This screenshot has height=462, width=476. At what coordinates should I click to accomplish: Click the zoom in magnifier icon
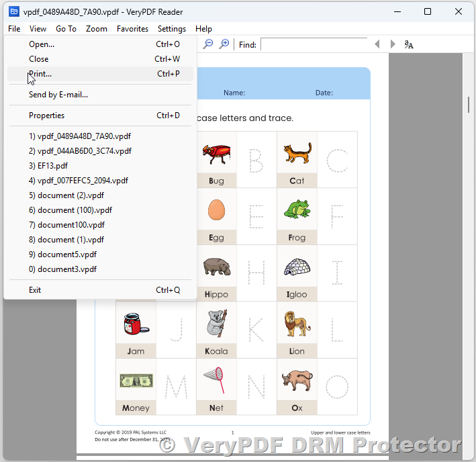pos(224,44)
